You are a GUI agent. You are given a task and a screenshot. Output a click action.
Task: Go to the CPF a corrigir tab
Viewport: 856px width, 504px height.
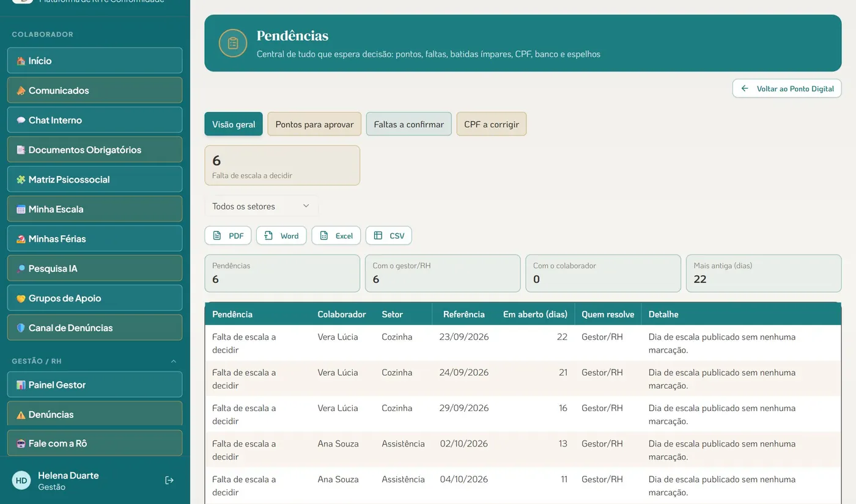(492, 124)
